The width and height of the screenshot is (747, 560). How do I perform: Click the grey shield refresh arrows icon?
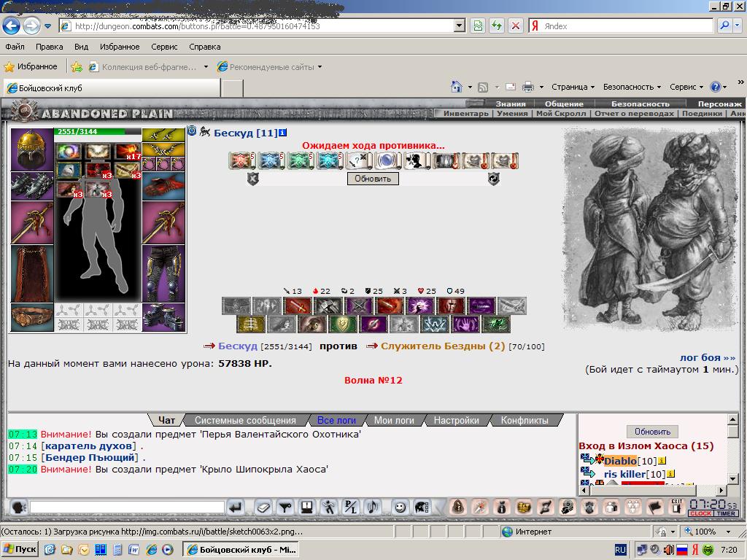point(494,179)
